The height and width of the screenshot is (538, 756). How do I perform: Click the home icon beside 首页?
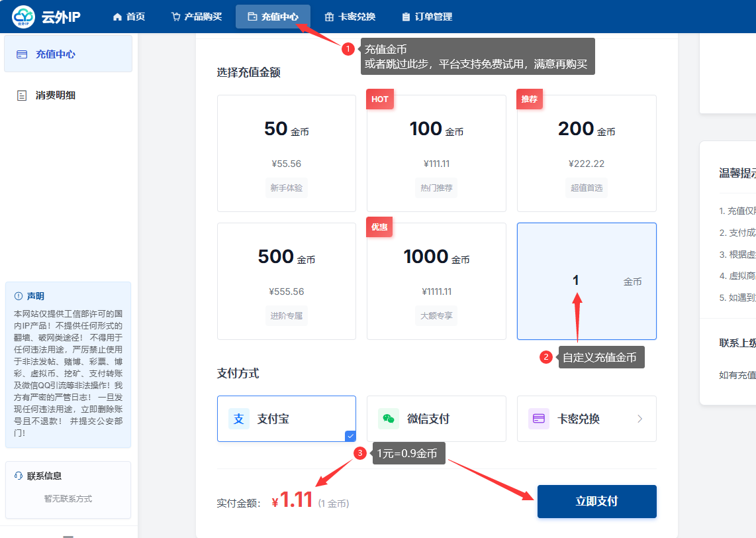[118, 17]
